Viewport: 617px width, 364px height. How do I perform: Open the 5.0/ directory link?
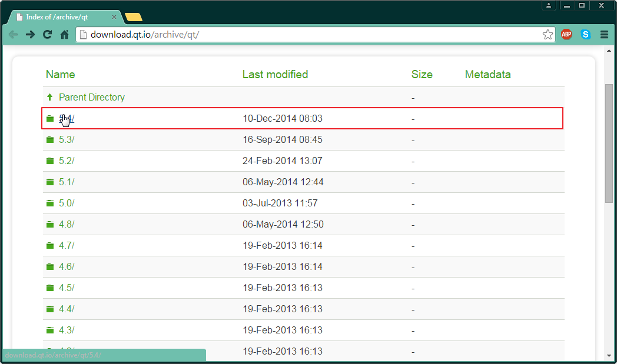click(67, 203)
